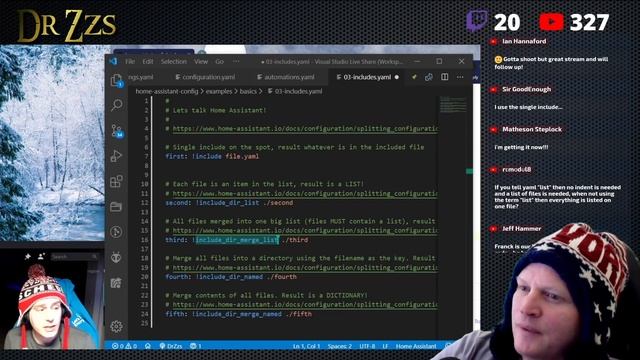Expand the basics breadcrumb
This screenshot has width=640, height=360.
(248, 91)
